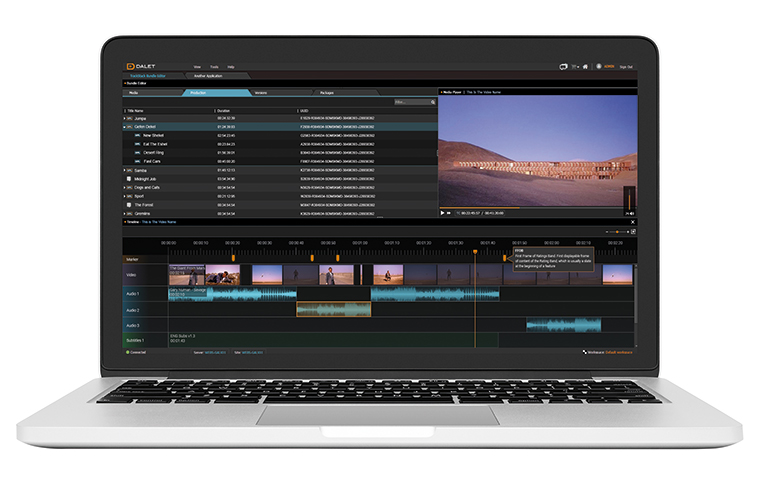The height and width of the screenshot is (500, 760).
Task: Select the orange Audio 2 clip
Action: point(333,310)
